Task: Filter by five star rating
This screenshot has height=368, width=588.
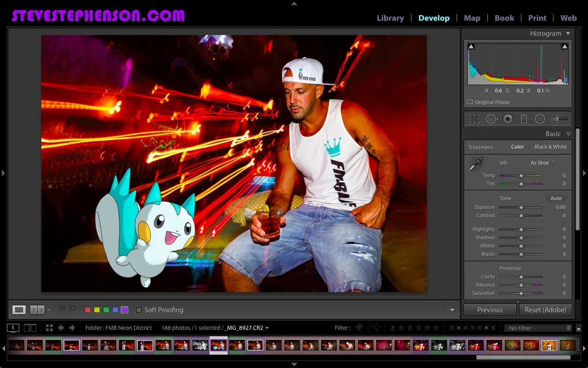Action: click(436, 328)
